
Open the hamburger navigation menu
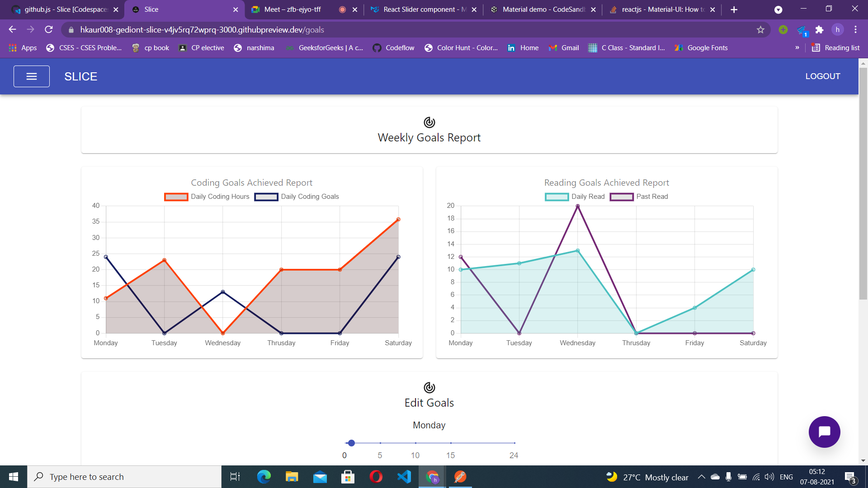click(32, 76)
